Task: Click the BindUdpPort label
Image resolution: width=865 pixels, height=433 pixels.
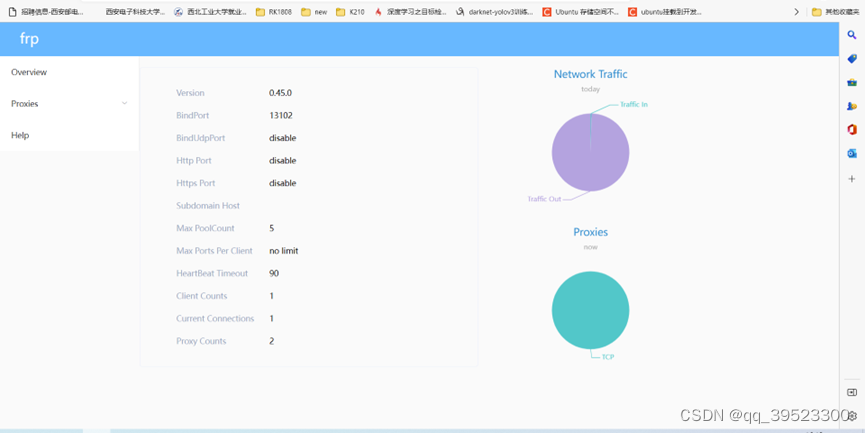Action: point(200,138)
